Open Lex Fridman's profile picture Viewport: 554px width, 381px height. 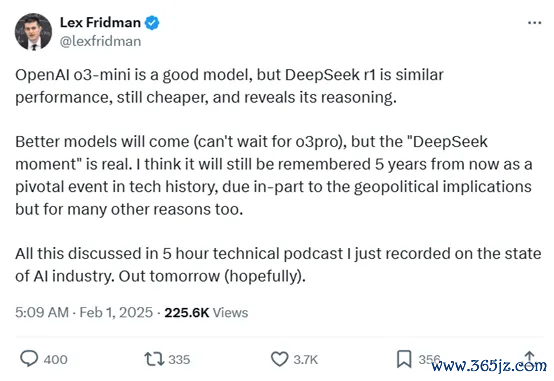tap(33, 32)
